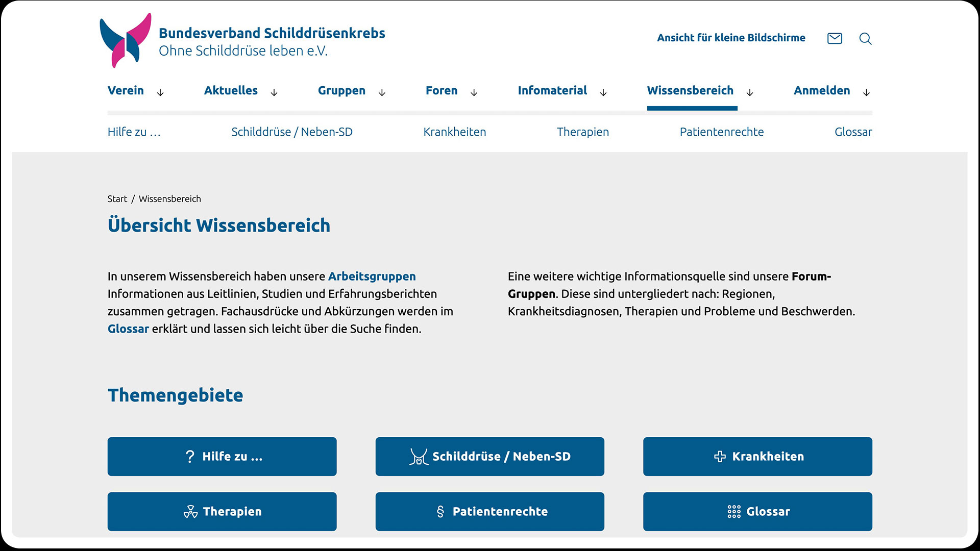Click the magnifier search icon

(865, 39)
